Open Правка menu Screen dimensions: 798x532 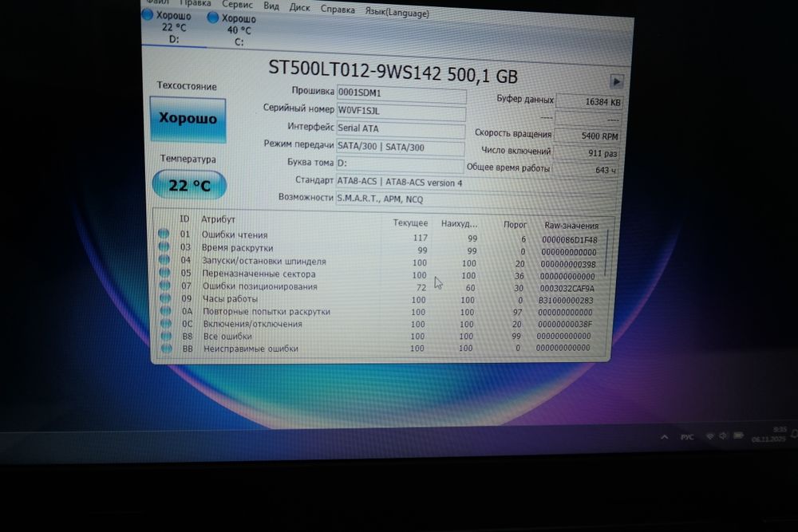(x=196, y=3)
